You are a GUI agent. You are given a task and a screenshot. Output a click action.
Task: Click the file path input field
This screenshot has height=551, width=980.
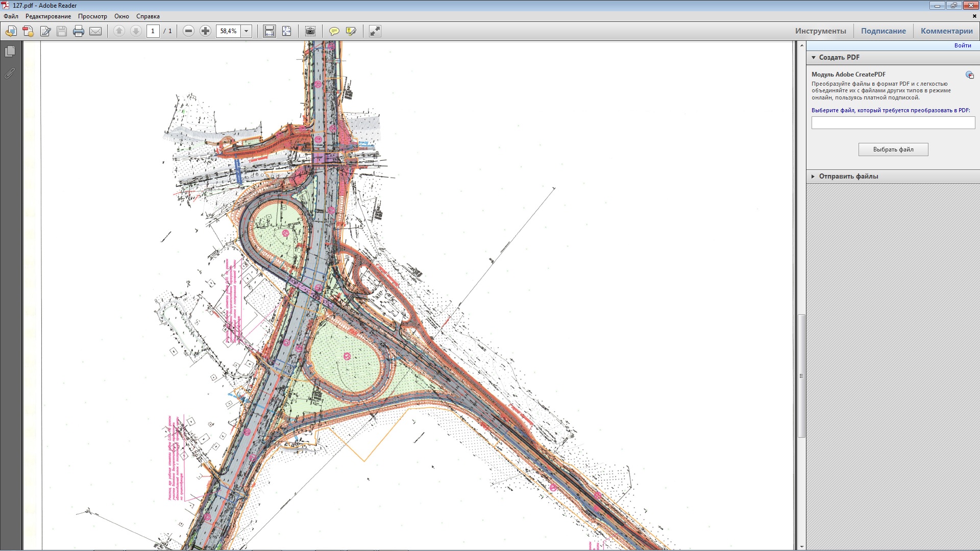click(893, 123)
